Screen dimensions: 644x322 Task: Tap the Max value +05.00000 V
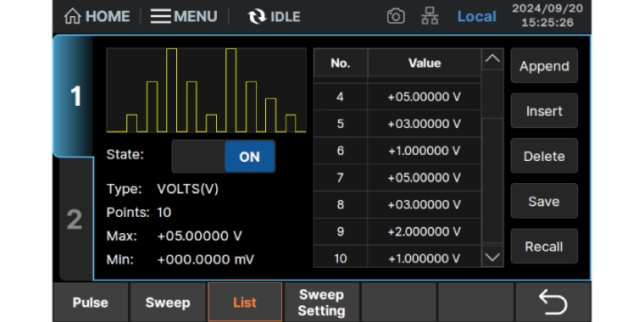(200, 236)
